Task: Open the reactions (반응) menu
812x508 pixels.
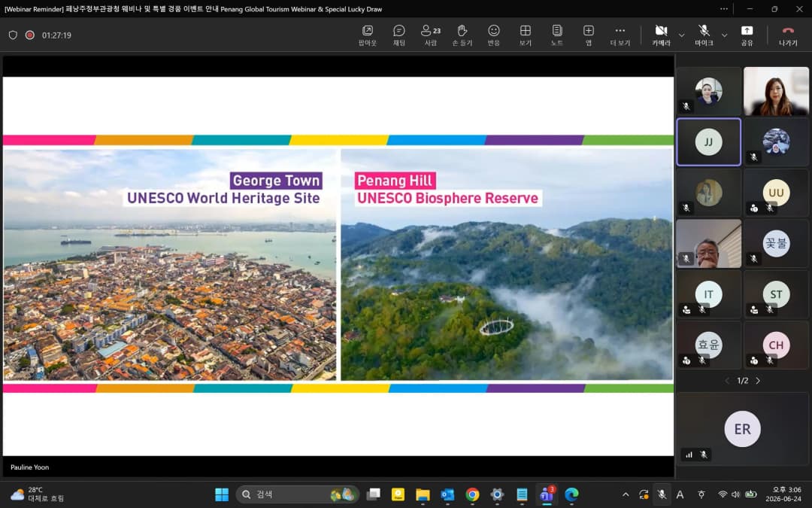Action: (x=493, y=35)
